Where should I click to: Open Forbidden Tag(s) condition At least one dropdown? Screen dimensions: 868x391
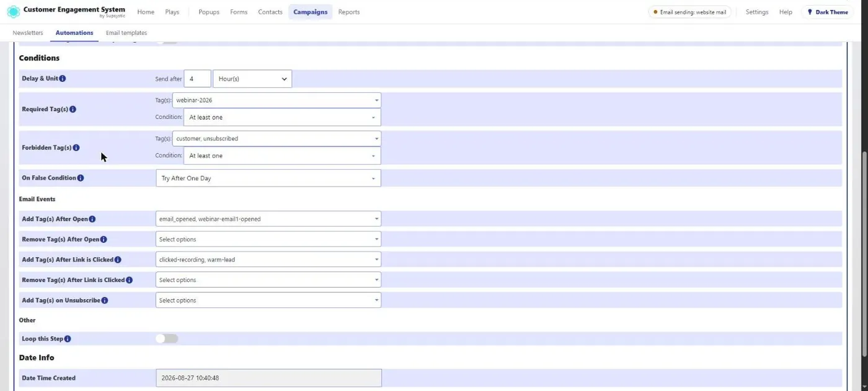(x=282, y=156)
